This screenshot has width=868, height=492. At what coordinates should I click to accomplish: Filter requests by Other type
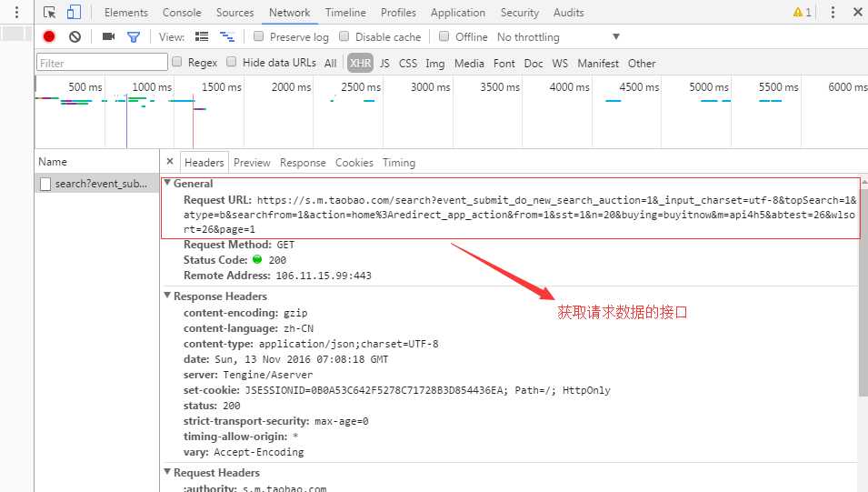(x=642, y=63)
